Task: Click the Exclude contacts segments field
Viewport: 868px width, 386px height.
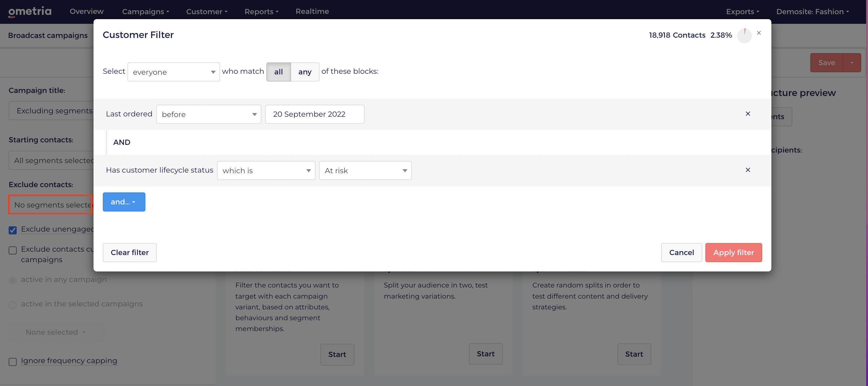Action: [x=50, y=205]
